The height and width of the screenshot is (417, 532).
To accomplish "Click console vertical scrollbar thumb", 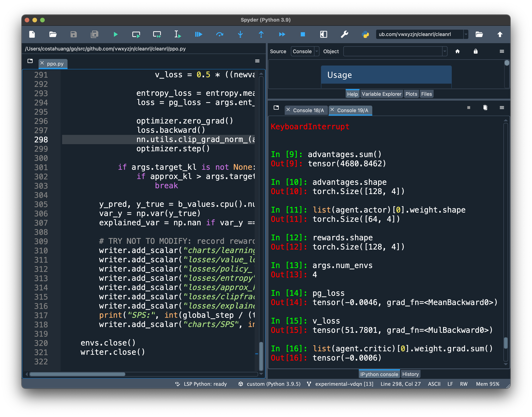I will (506, 343).
